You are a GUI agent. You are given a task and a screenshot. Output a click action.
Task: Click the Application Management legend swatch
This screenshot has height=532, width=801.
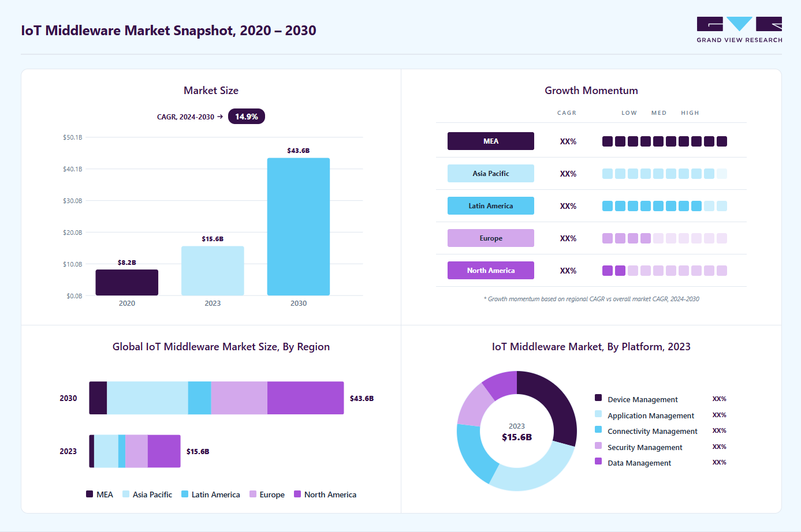(598, 414)
